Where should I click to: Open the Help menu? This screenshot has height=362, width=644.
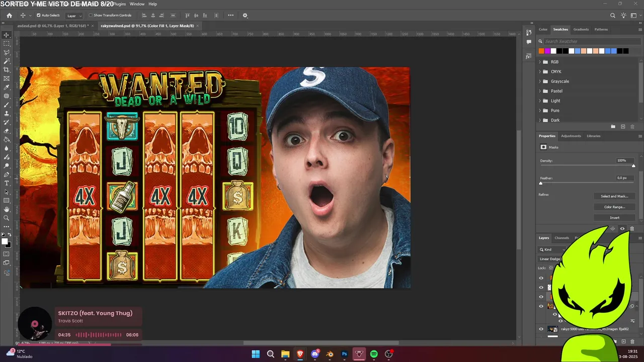152,4
